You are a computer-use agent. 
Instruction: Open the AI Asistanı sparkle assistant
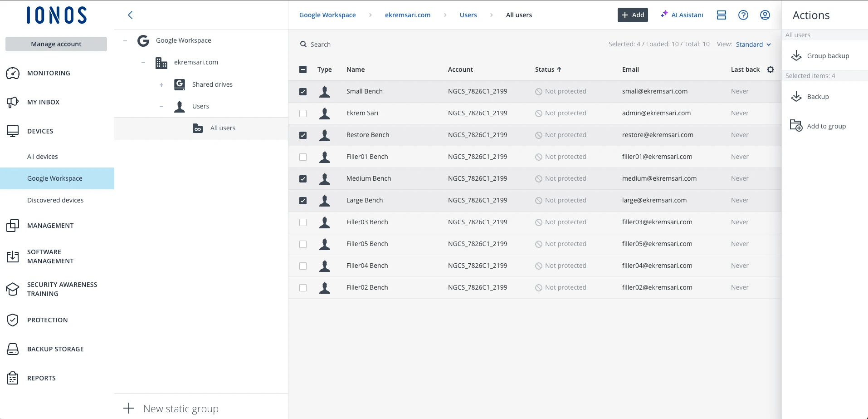pyautogui.click(x=682, y=15)
